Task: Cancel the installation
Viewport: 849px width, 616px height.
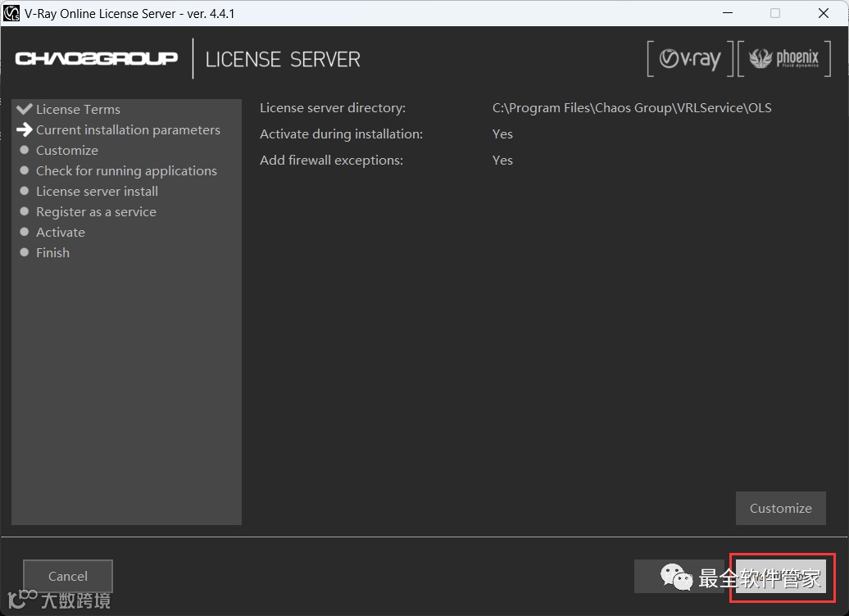Action: (x=68, y=576)
